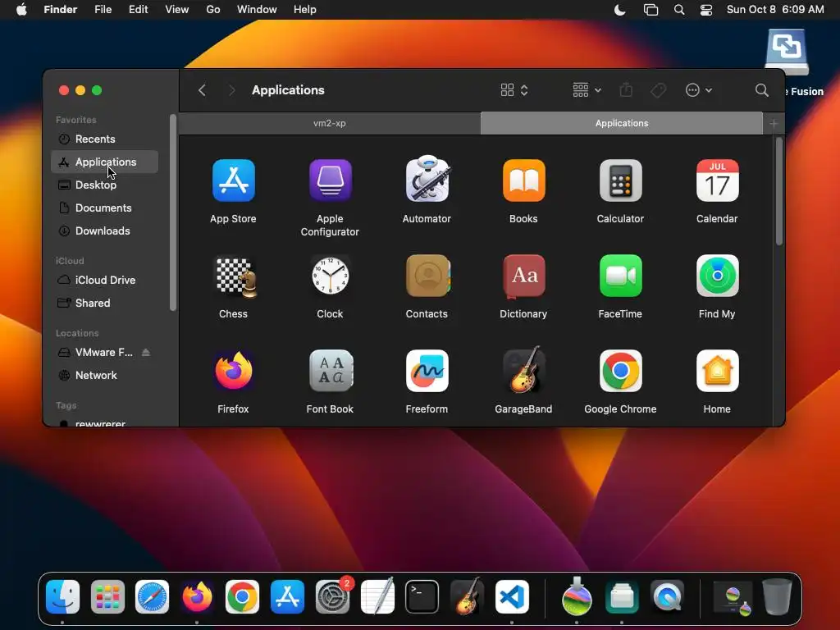Select Applications in the sidebar

point(104,162)
